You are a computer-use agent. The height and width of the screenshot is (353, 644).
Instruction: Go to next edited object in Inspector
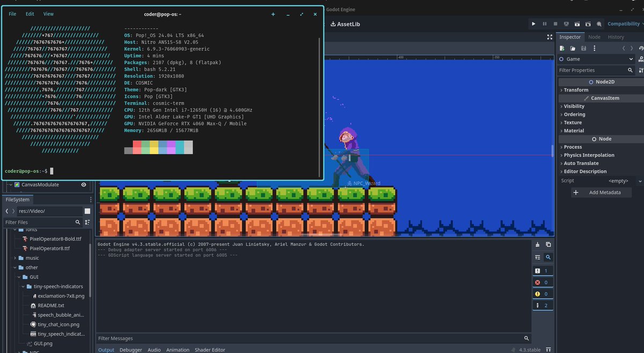click(x=632, y=48)
